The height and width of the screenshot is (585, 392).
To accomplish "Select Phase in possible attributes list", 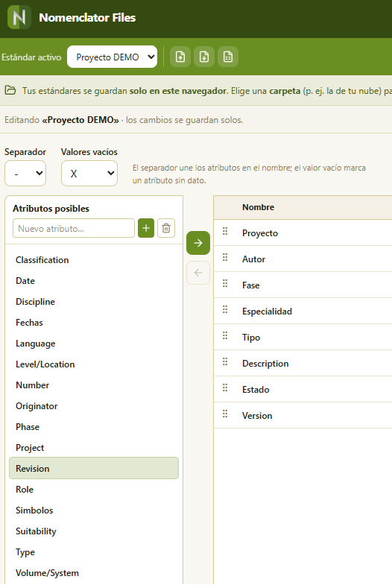I will click(x=94, y=427).
